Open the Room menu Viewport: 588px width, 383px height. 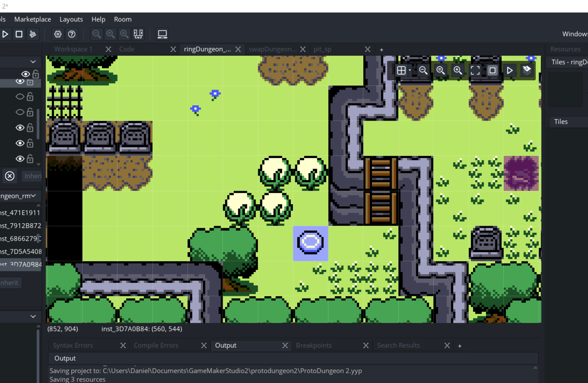click(x=123, y=19)
